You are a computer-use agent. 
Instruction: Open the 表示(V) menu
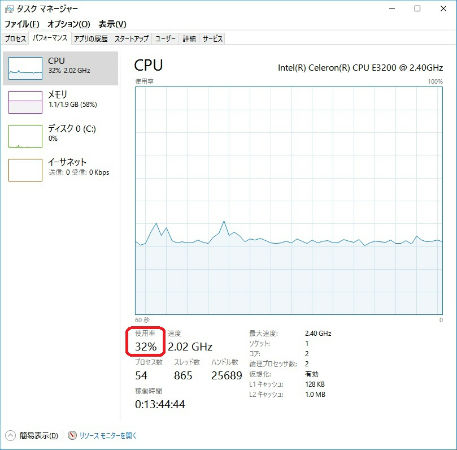[x=112, y=24]
